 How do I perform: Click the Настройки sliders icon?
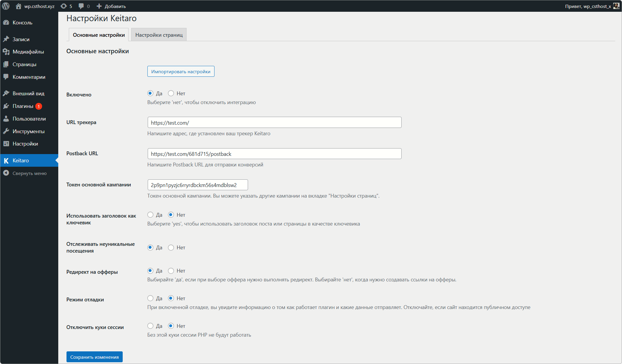[6, 144]
